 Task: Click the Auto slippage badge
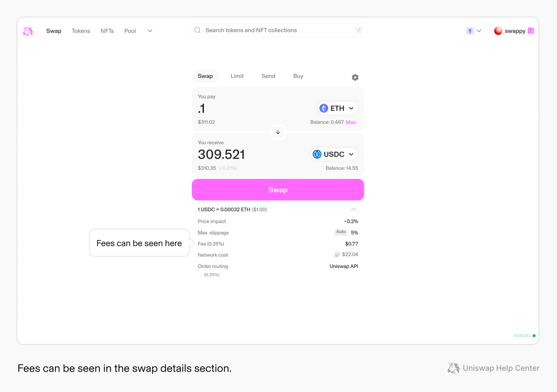(x=341, y=232)
